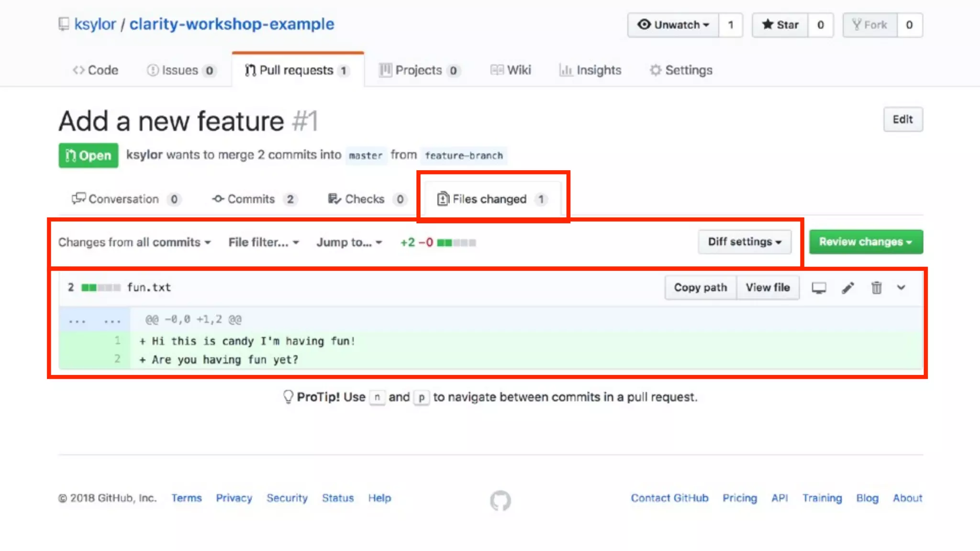Viewport: 980px width, 551px height.
Task: Click the GitHub Octocat footer logo
Action: 500,500
